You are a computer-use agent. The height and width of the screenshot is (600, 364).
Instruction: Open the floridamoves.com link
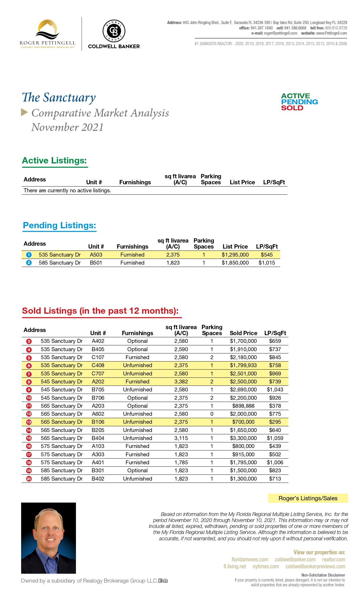pyautogui.click(x=250, y=559)
